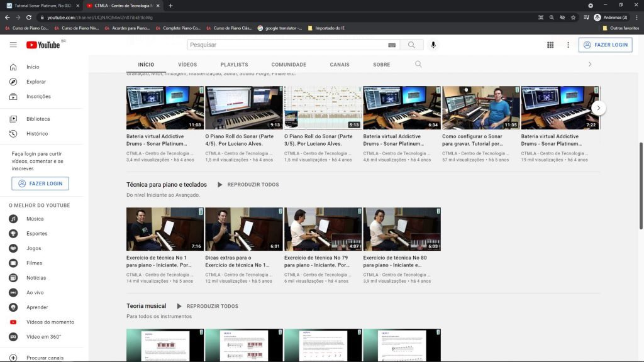Bookmark this page with star icon

(x=574, y=17)
